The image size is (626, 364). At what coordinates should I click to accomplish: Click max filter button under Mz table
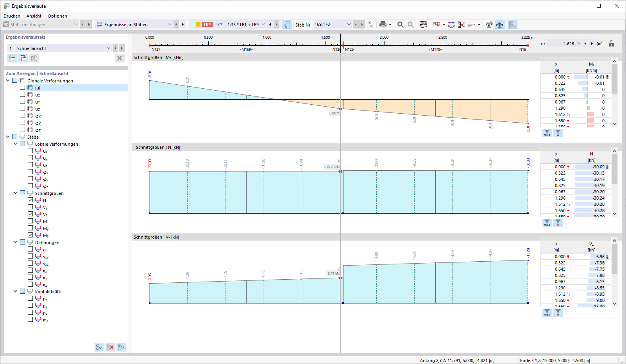click(547, 133)
